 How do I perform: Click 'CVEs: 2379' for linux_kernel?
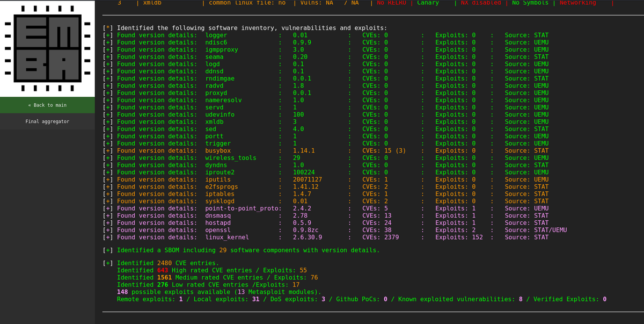pos(380,237)
